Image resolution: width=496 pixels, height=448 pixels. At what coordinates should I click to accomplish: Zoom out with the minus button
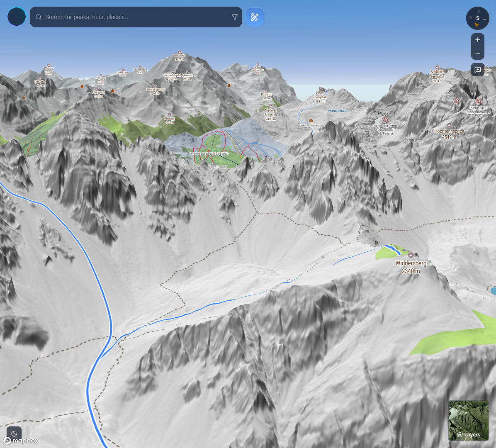pos(477,53)
